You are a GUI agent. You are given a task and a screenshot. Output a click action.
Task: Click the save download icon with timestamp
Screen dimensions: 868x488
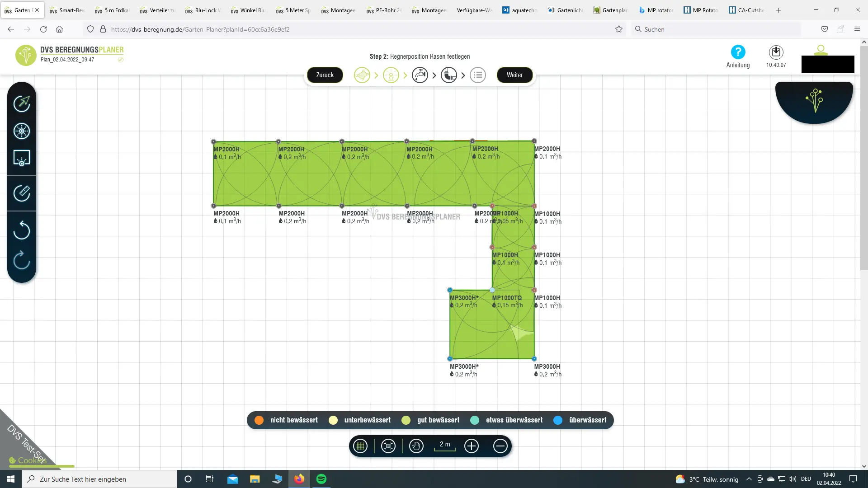776,52
